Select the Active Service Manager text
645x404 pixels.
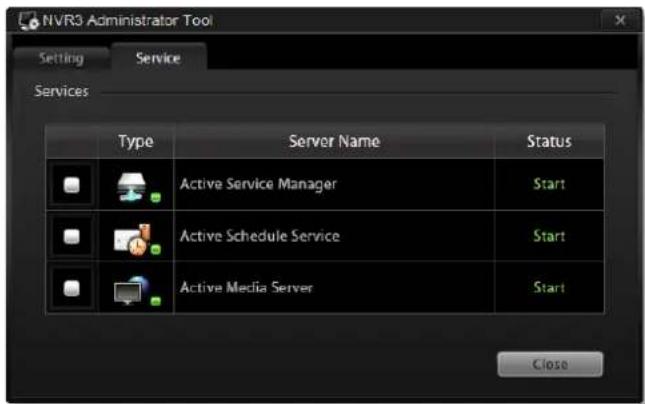[x=258, y=184]
